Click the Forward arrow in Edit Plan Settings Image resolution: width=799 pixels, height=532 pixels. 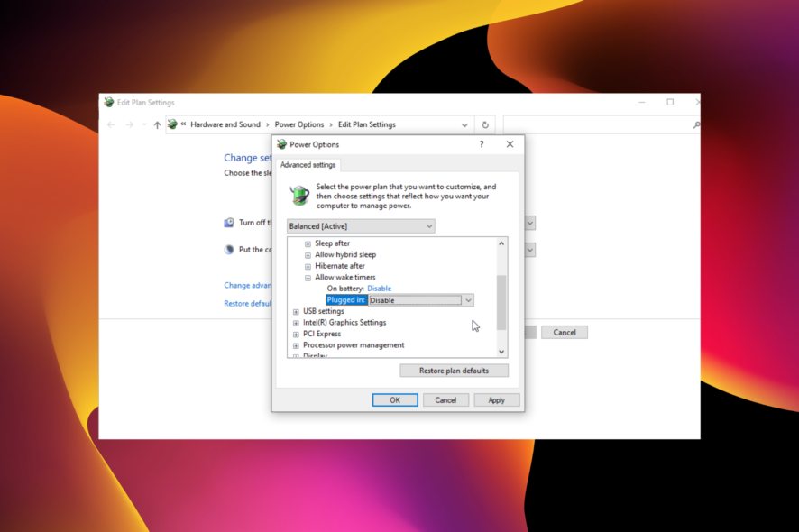tap(130, 124)
